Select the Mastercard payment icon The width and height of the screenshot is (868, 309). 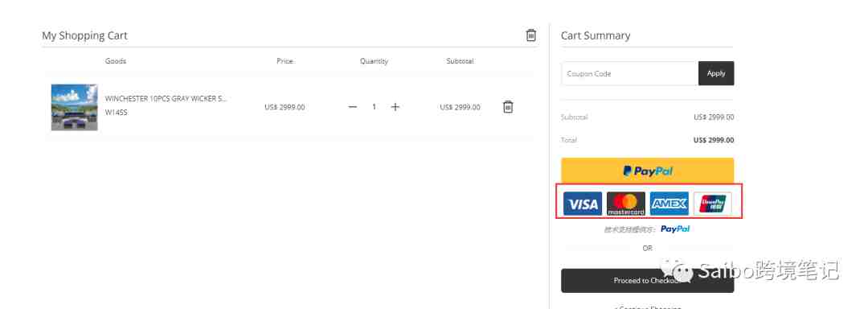(x=625, y=204)
